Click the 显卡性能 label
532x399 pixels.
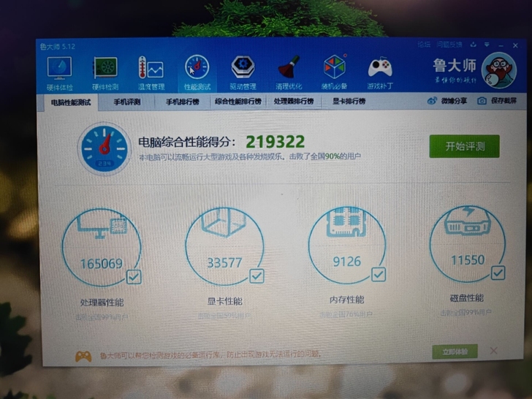click(224, 301)
